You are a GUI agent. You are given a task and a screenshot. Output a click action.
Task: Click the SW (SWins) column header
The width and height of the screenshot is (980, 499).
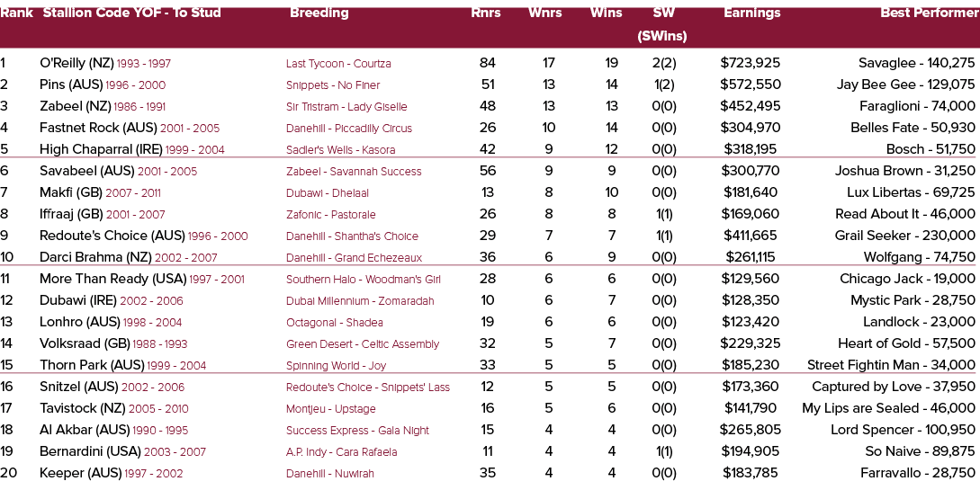pos(661,24)
